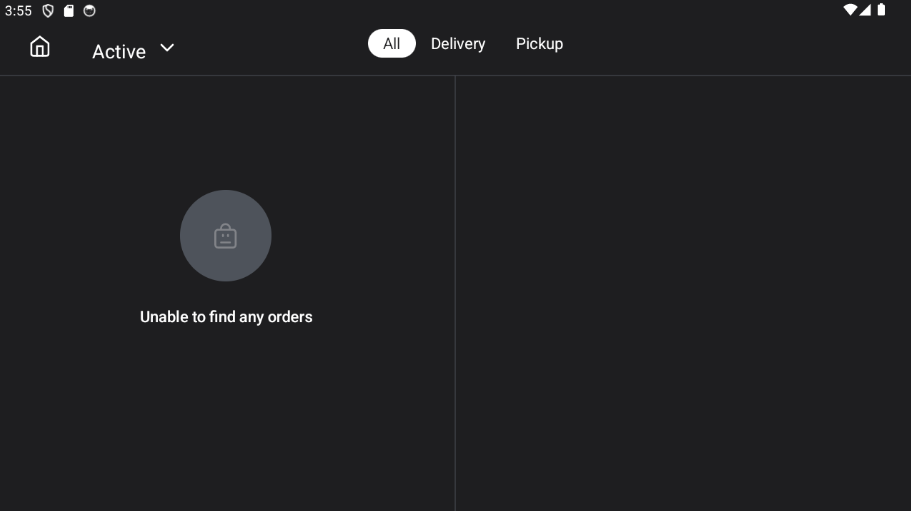
Task: Open the shield icon in status bar
Action: click(48, 10)
